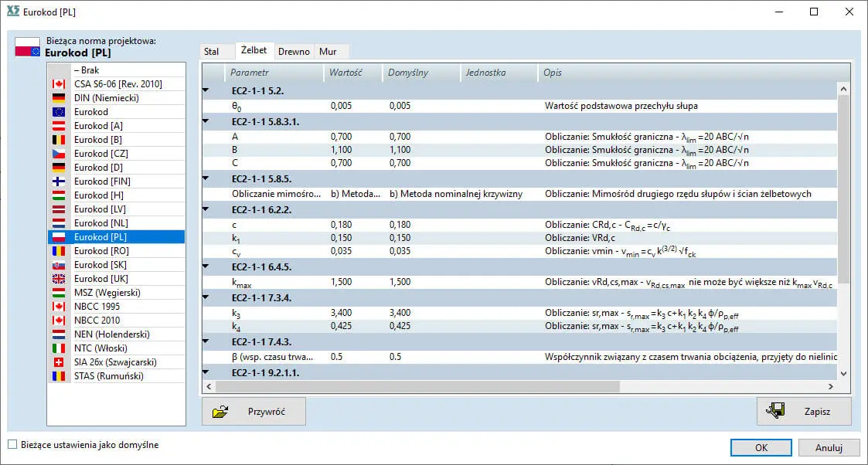The image size is (868, 465).
Task: Select Eurokod [CZ] in the norm list
Action: [101, 154]
